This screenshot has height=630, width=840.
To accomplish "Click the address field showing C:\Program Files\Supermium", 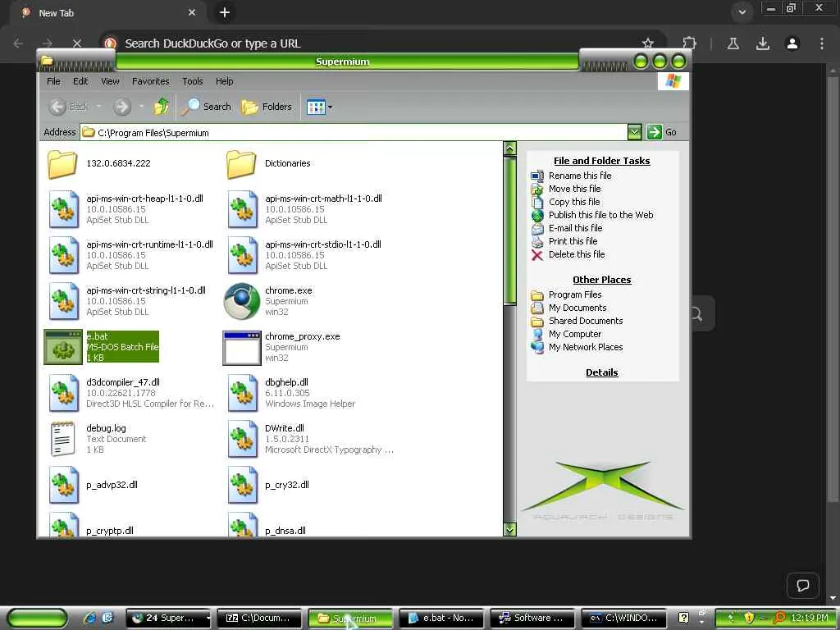I will 354,132.
